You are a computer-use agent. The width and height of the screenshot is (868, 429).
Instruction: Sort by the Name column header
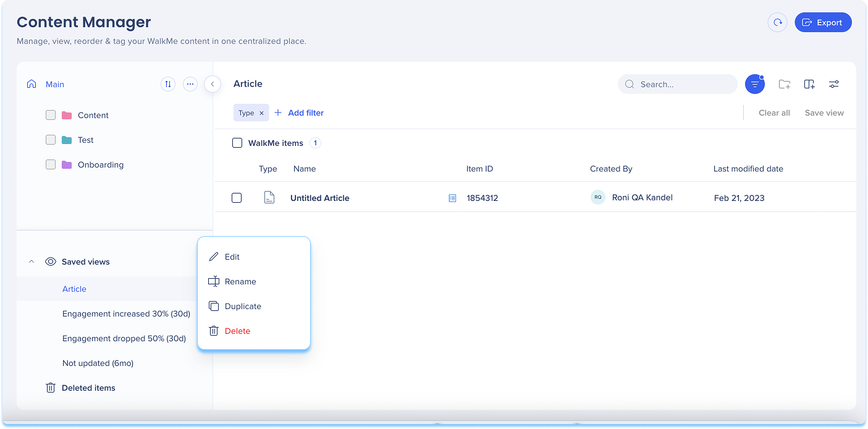point(305,169)
